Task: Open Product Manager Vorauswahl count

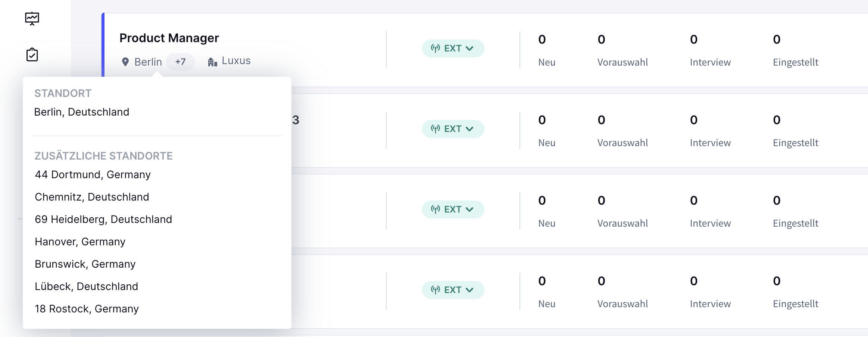Action: pyautogui.click(x=601, y=40)
